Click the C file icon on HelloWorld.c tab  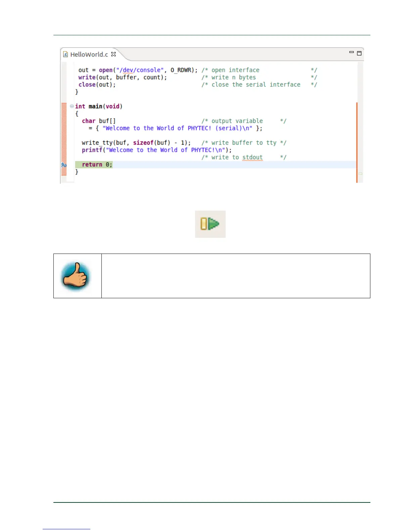tap(65, 54)
